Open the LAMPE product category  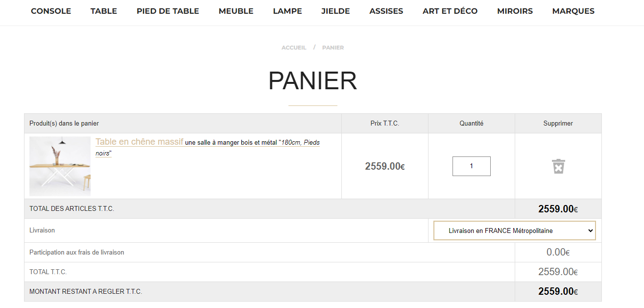click(x=287, y=11)
